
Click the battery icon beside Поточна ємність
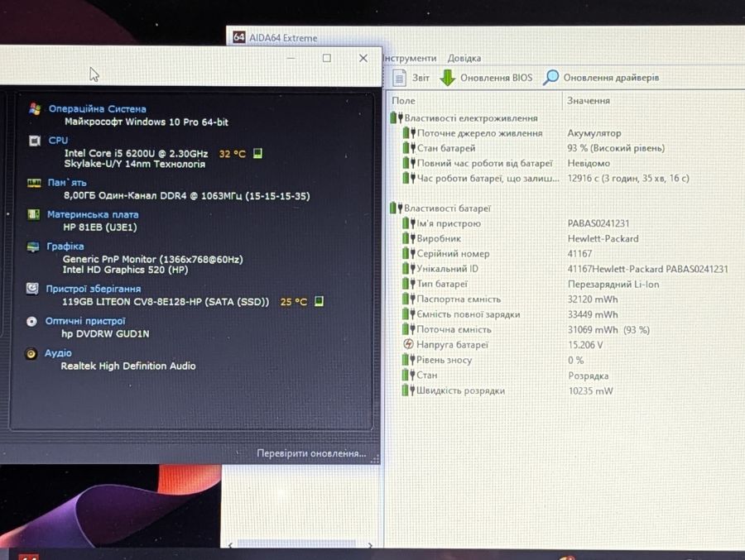[409, 329]
